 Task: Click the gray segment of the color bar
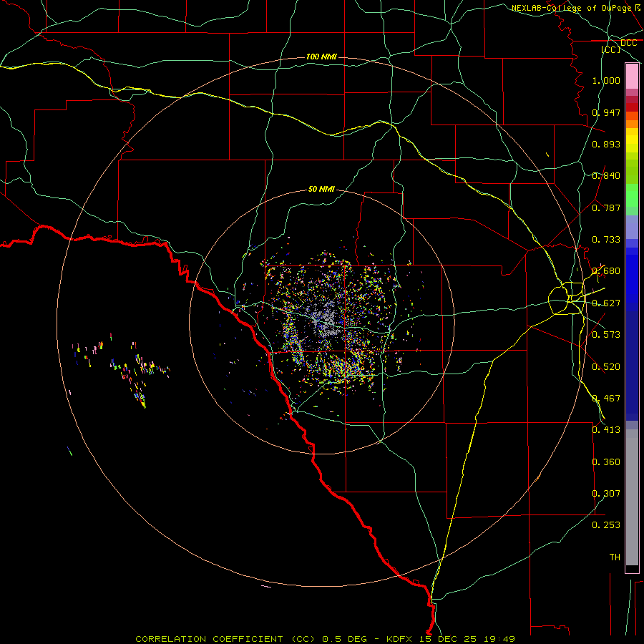[x=632, y=497]
